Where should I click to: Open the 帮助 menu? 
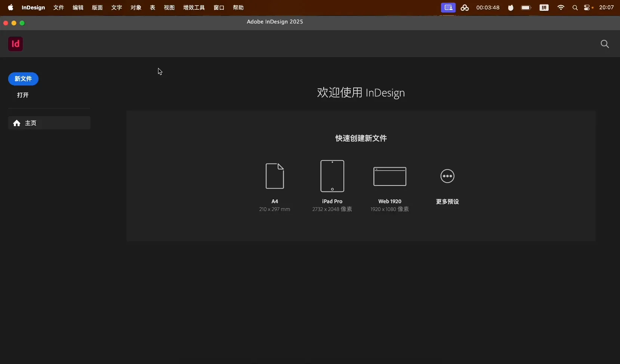pyautogui.click(x=238, y=7)
